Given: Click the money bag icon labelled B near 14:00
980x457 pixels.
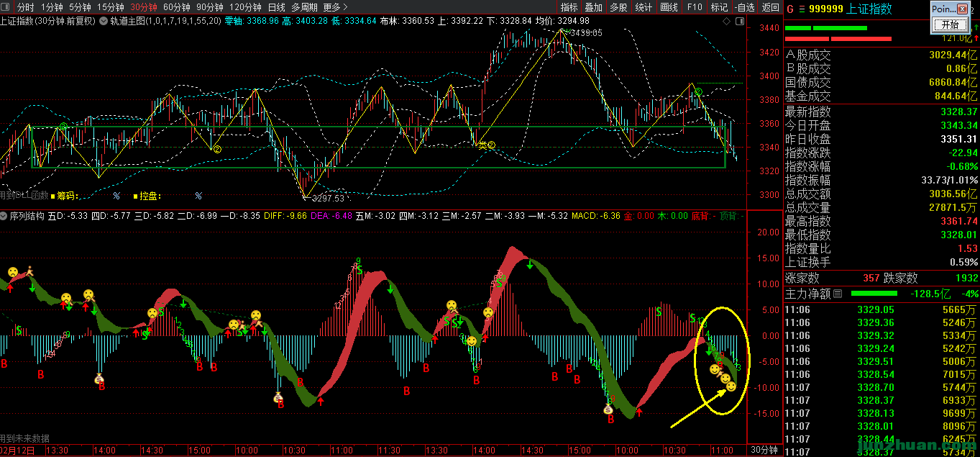Looking at the screenshot, I should pos(99,379).
